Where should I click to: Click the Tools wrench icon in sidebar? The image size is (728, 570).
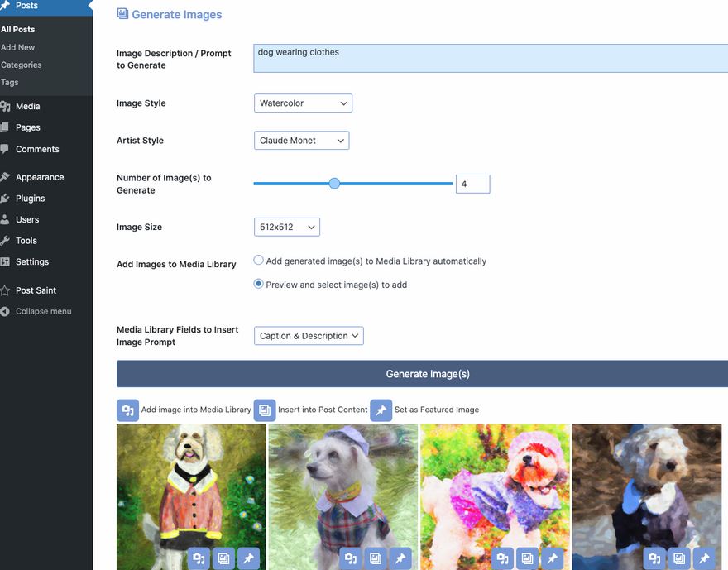(5, 241)
